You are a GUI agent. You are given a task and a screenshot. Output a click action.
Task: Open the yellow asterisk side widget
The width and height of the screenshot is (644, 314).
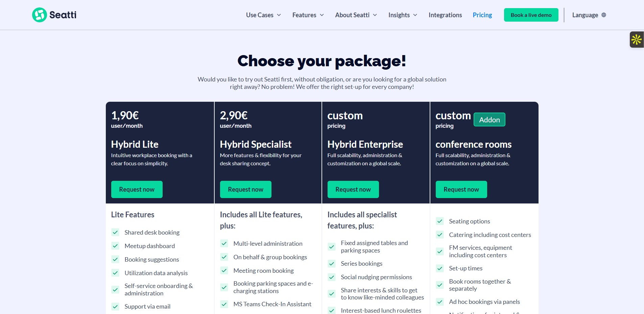637,40
